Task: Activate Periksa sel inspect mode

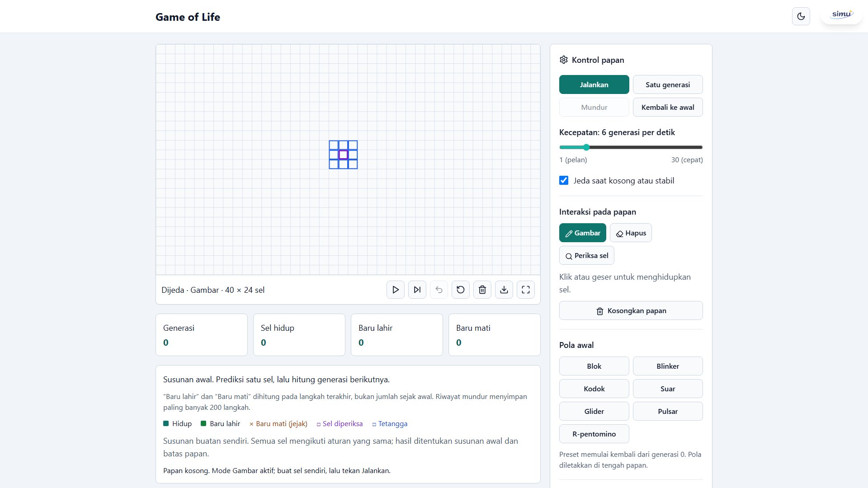Action: (587, 255)
